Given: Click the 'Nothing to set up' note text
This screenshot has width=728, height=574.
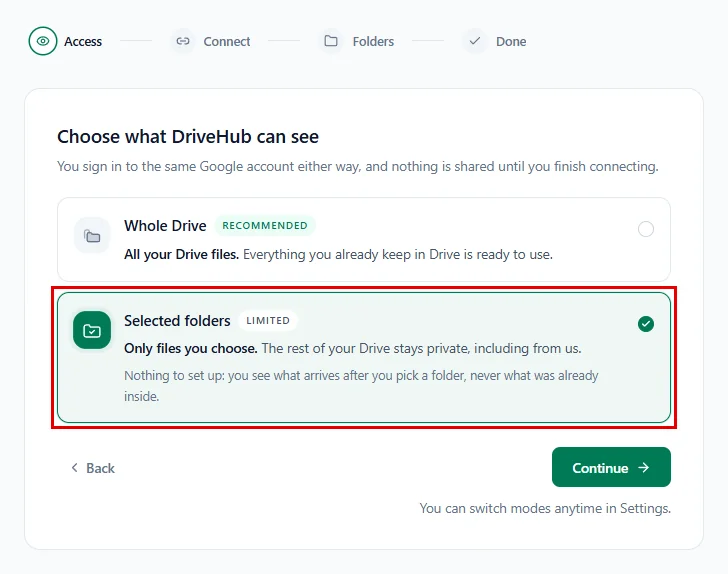Looking at the screenshot, I should (x=361, y=385).
